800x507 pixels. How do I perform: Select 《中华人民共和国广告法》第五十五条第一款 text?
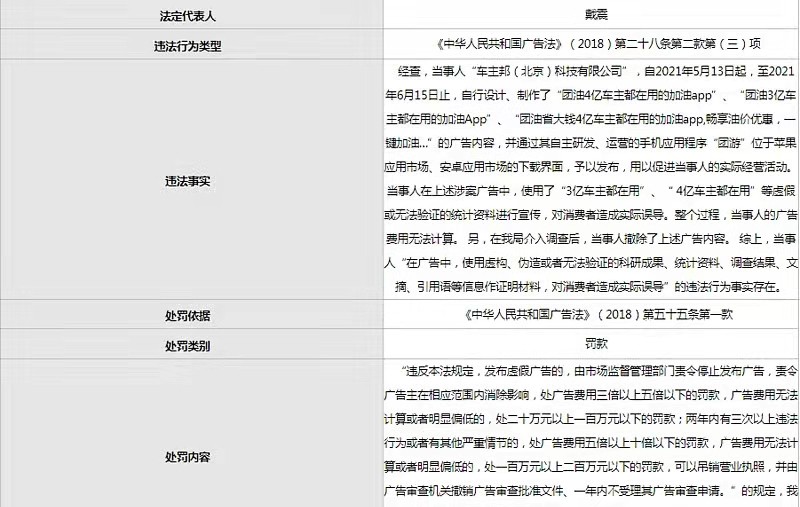click(x=598, y=314)
